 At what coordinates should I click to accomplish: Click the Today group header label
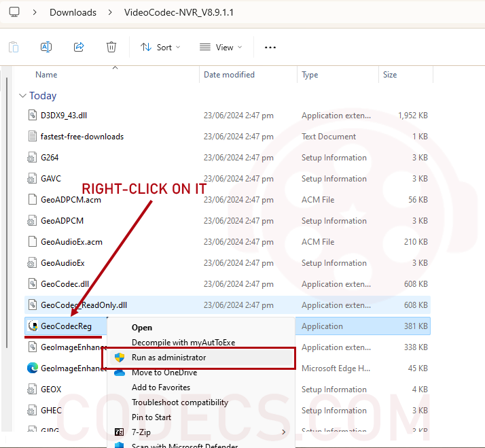43,96
